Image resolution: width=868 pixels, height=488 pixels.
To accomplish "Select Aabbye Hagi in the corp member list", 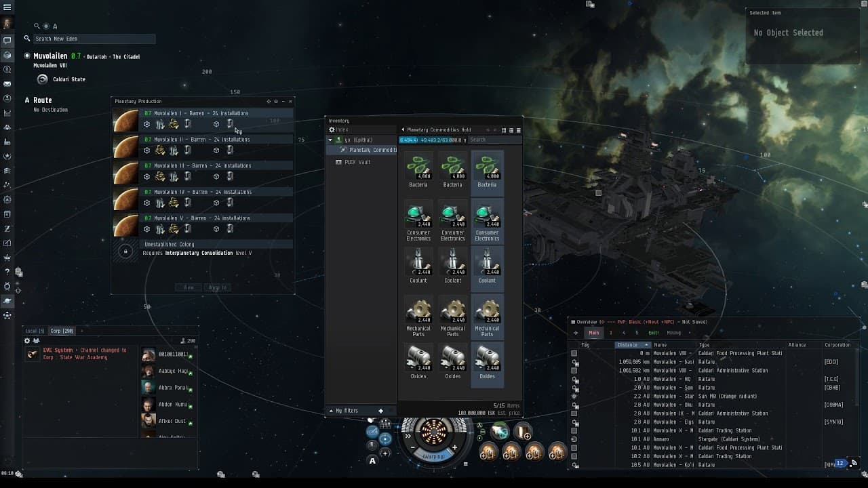I will click(167, 371).
